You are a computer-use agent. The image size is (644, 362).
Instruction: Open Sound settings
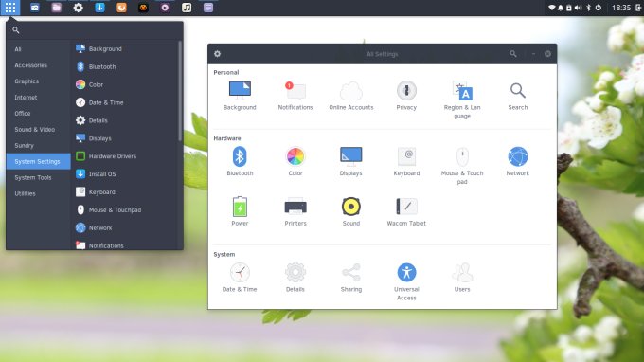pyautogui.click(x=351, y=211)
